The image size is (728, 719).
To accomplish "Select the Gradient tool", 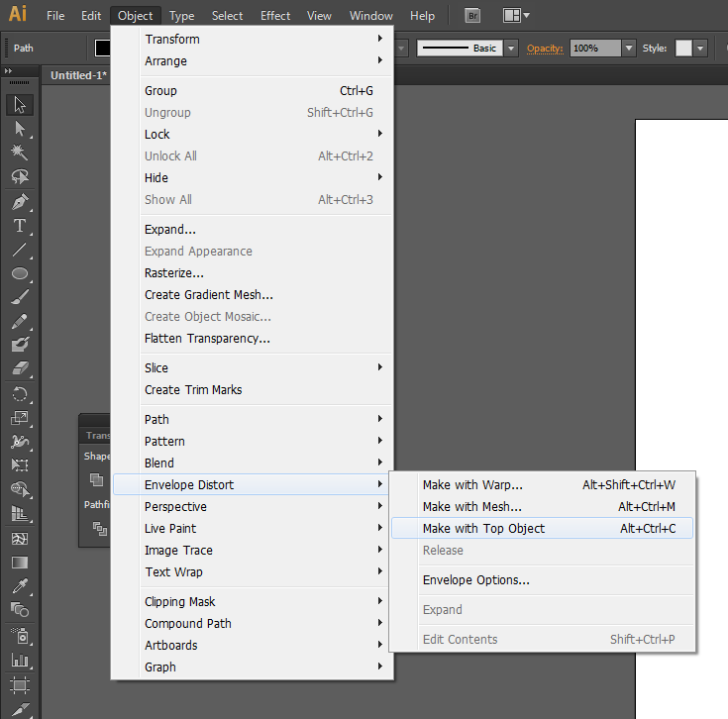I will [x=19, y=562].
